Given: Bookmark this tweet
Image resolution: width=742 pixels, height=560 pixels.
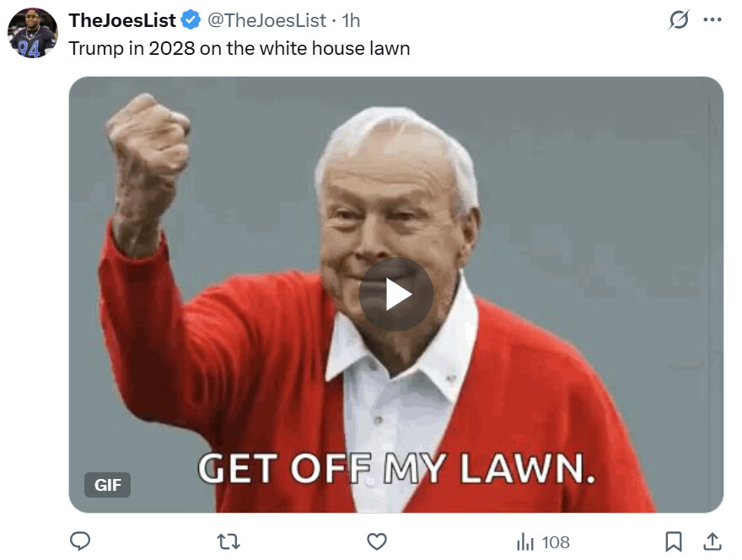Looking at the screenshot, I should (x=674, y=541).
